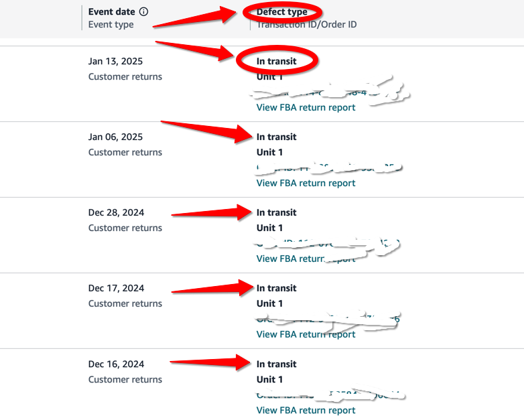Click Unit 1 in the Dec 17 row
This screenshot has width=524, height=420.
[x=269, y=303]
